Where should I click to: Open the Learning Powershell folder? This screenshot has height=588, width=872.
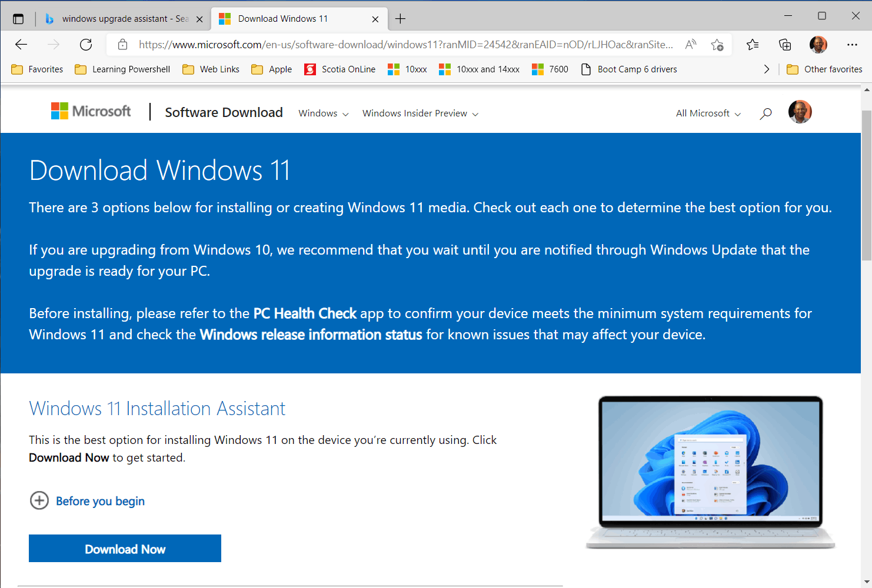[x=122, y=69]
